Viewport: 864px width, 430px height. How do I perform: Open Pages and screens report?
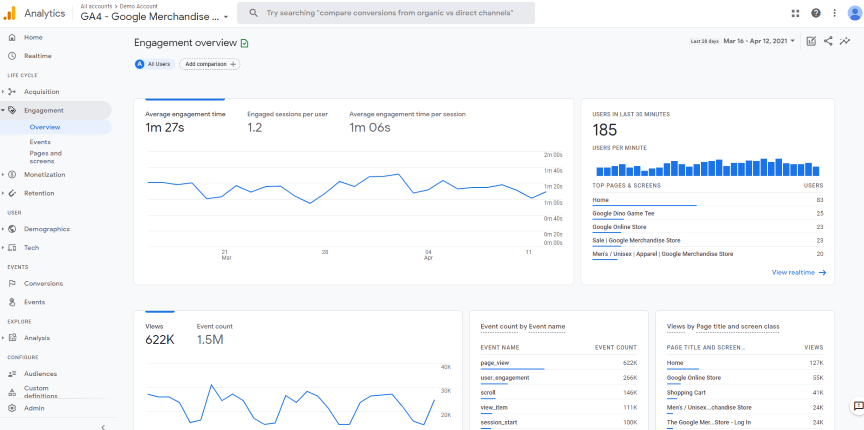tap(46, 157)
